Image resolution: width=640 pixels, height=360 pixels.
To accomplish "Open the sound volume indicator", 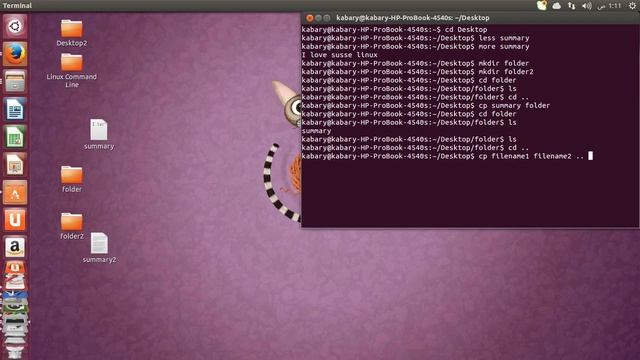I will click(587, 6).
